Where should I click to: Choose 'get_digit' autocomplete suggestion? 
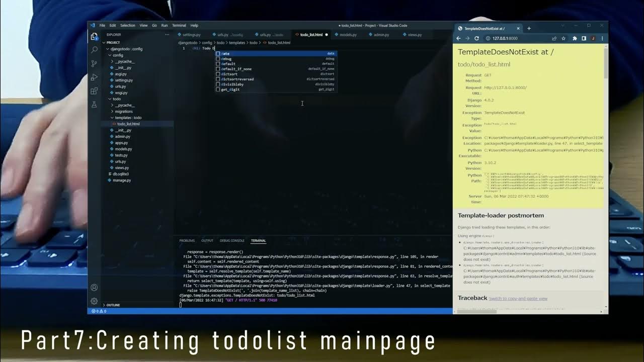click(x=276, y=89)
